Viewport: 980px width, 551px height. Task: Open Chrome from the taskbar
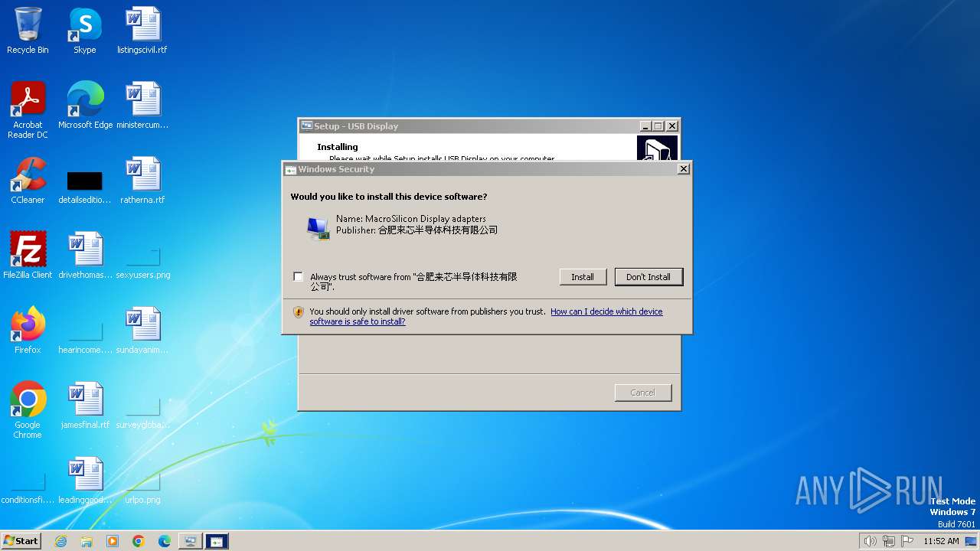[139, 541]
